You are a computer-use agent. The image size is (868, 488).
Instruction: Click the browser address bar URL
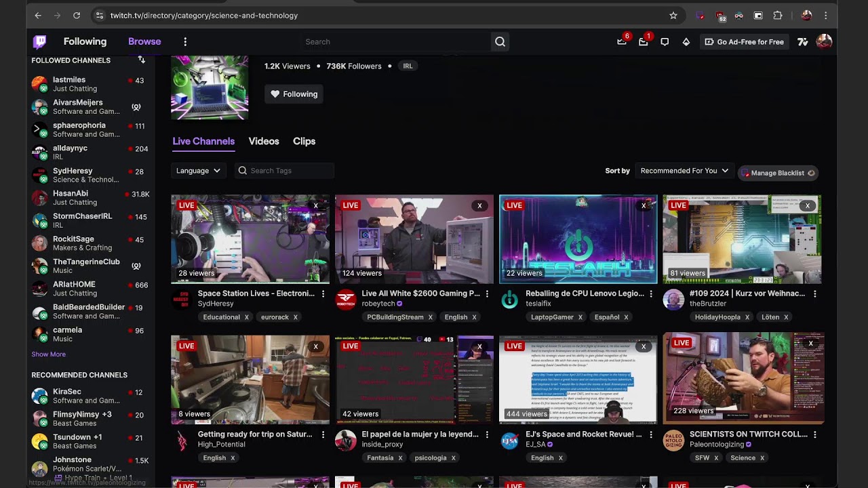point(204,16)
